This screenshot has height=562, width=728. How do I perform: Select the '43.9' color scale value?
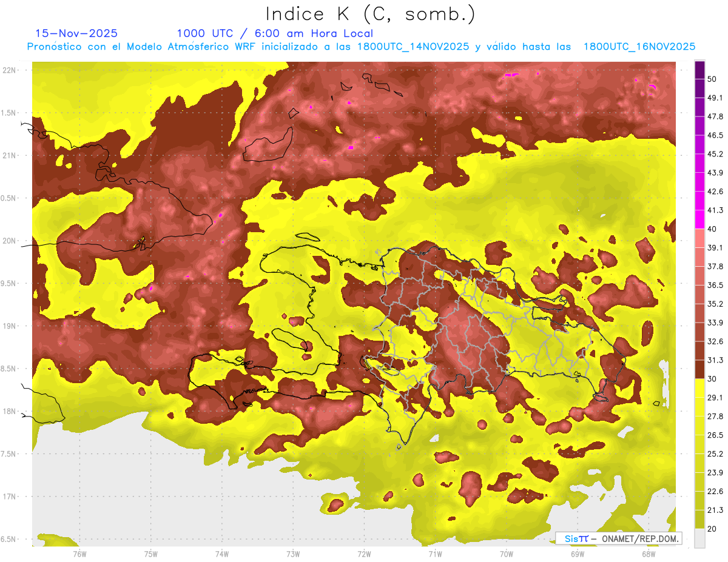715,173
